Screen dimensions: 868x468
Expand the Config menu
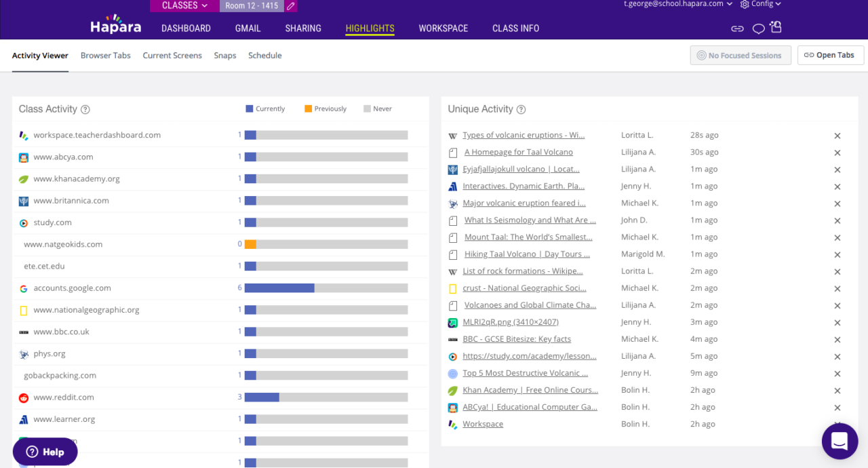(761, 4)
